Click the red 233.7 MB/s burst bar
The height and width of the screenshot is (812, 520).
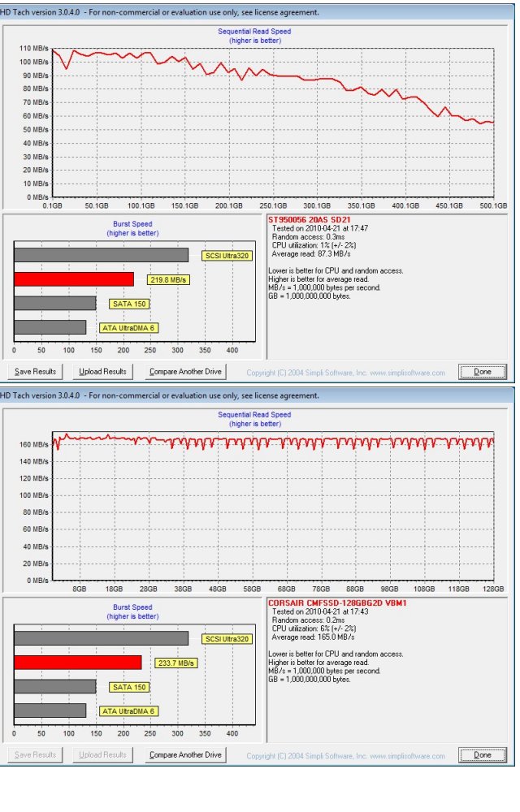(78, 663)
